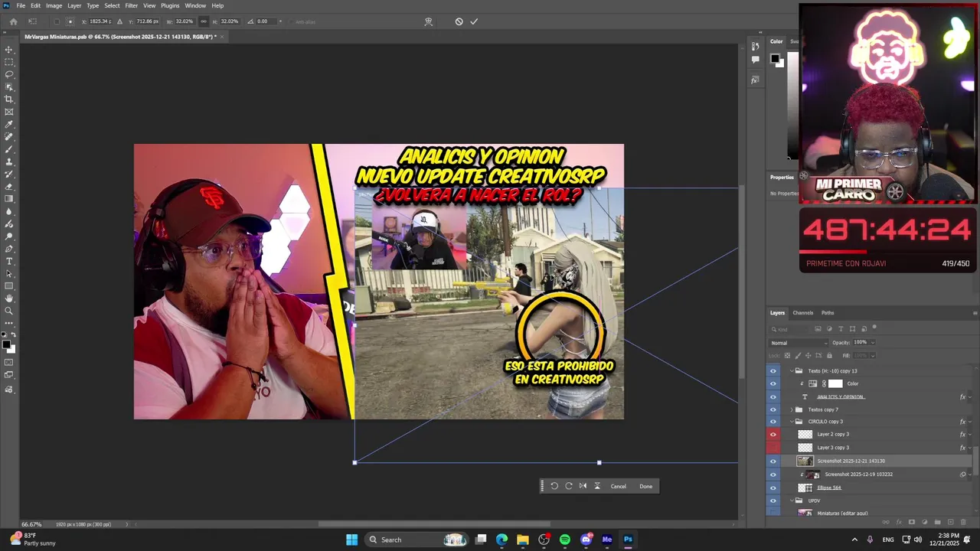Select the Eyedropper tool
The width and height of the screenshot is (980, 551).
coord(9,124)
